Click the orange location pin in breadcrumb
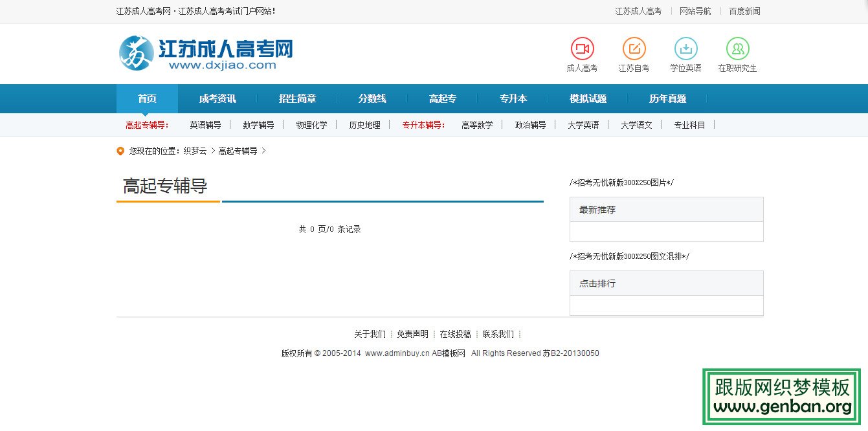The width and height of the screenshot is (868, 431). pyautogui.click(x=120, y=151)
